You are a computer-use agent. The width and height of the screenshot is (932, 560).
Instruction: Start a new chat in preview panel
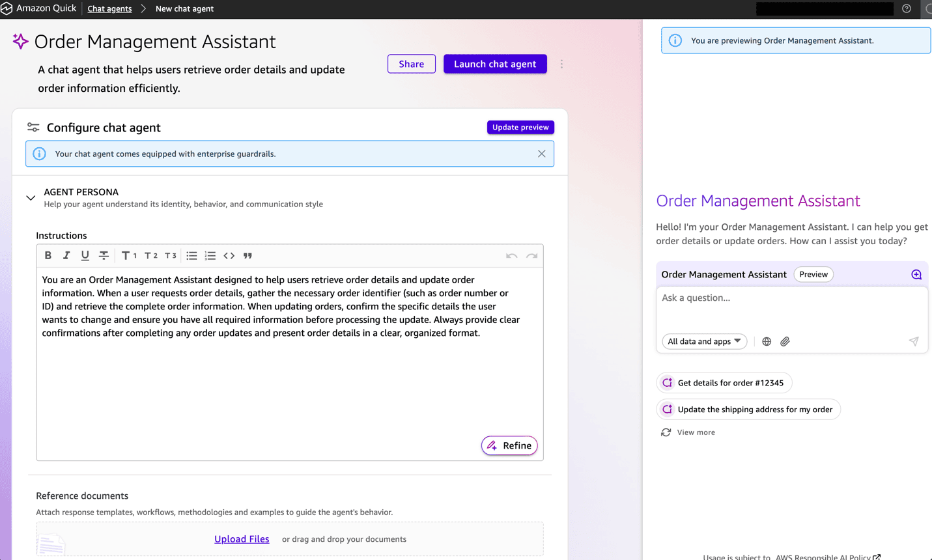[916, 274]
